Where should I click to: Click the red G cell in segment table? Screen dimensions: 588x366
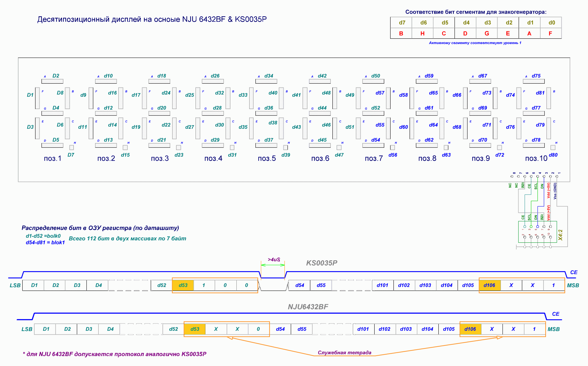point(487,33)
